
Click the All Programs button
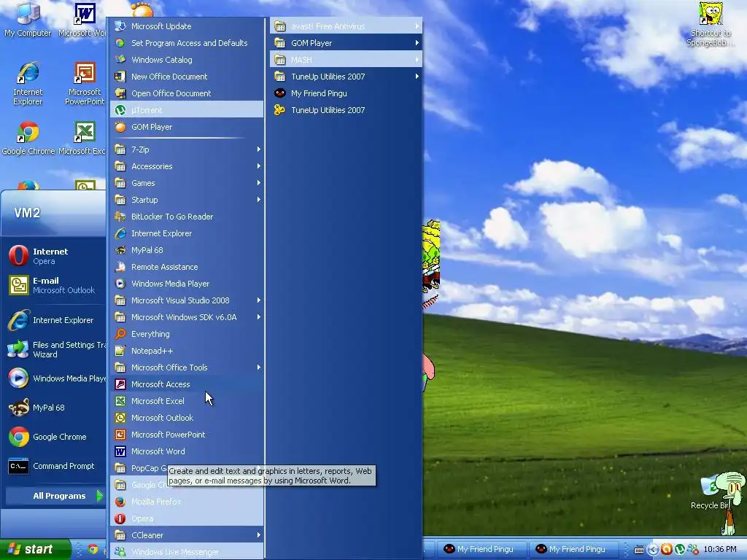(x=55, y=496)
